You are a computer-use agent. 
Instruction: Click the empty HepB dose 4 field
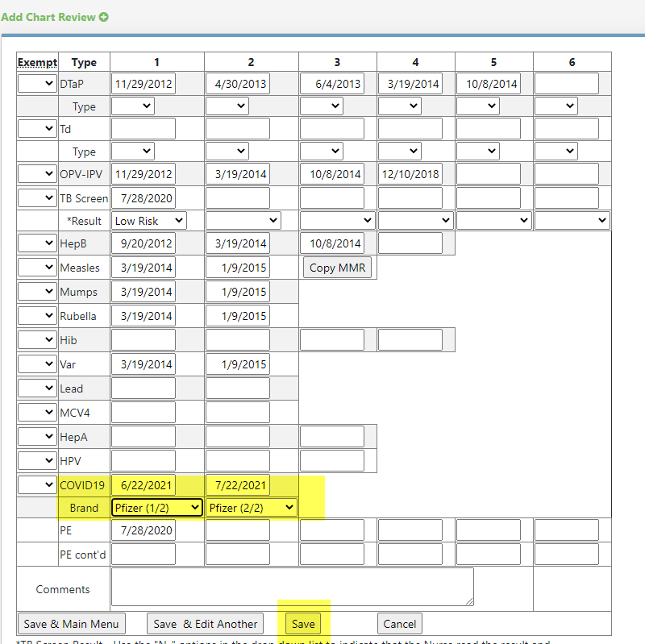click(x=410, y=243)
